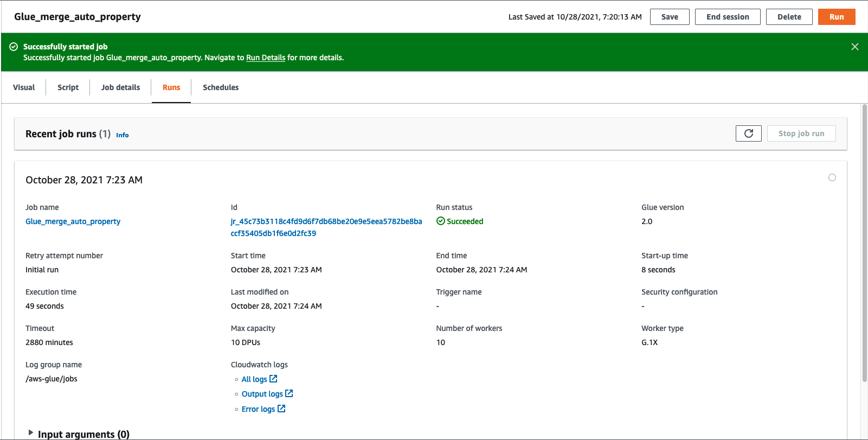
Task: Open the Schedules tab
Action: coord(221,87)
